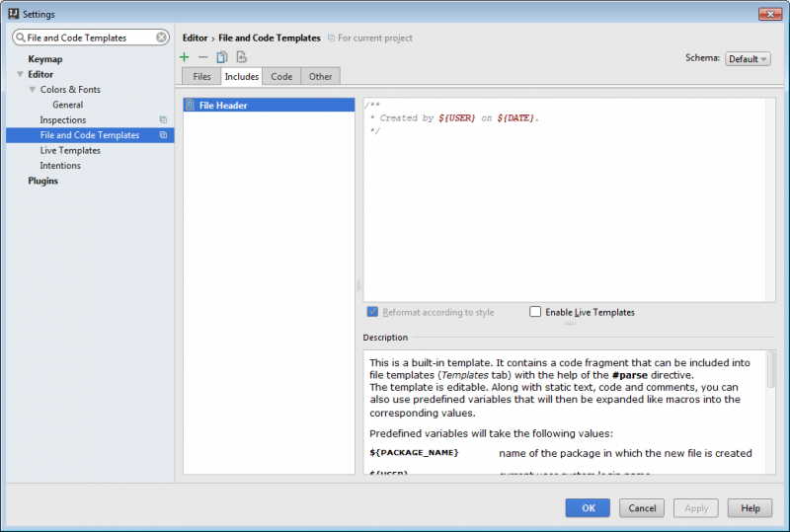Image resolution: width=790 pixels, height=532 pixels.
Task: Switch to the Files tab
Action: 201,76
